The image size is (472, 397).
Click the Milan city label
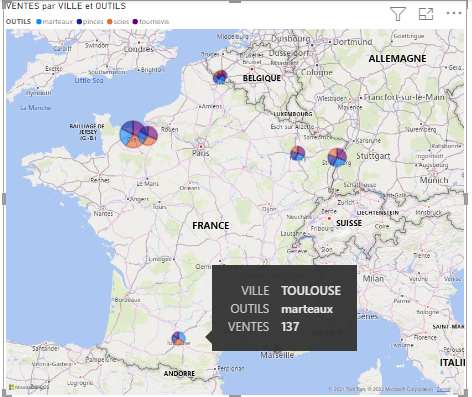point(373,278)
